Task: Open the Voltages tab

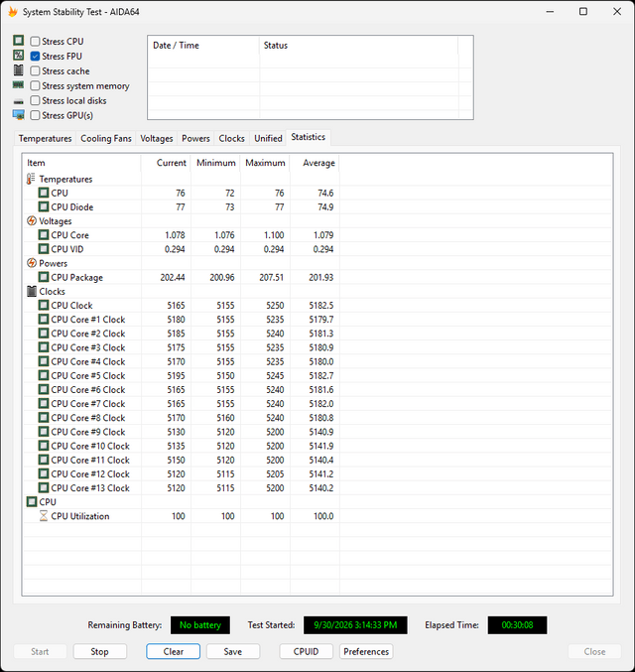Action: click(x=157, y=138)
